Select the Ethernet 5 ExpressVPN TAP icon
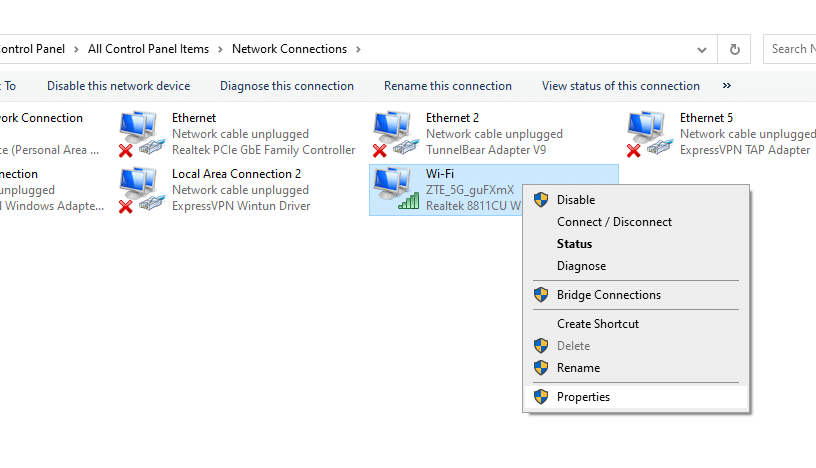Screen dimensions: 816x468 pyautogui.click(x=649, y=134)
